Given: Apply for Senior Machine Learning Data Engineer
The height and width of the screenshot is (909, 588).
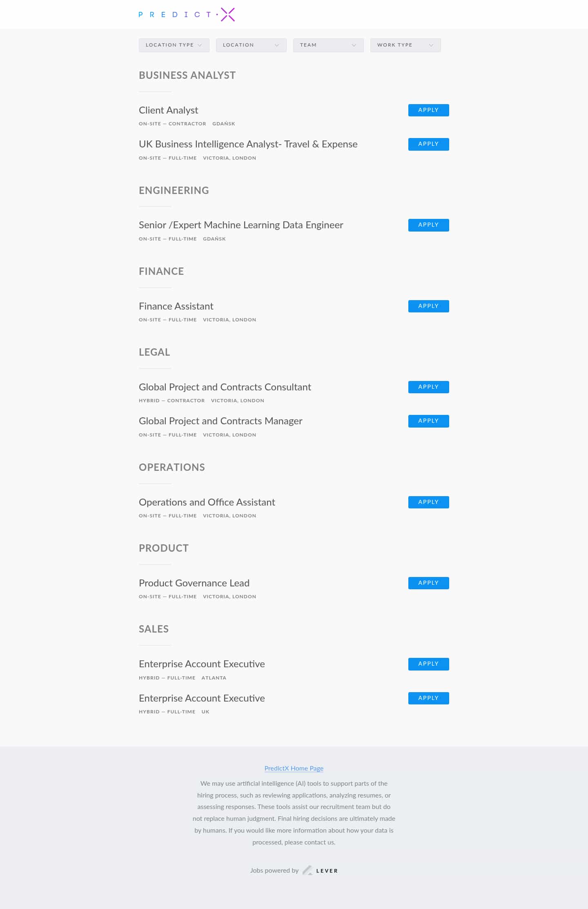Looking at the screenshot, I should coord(428,225).
